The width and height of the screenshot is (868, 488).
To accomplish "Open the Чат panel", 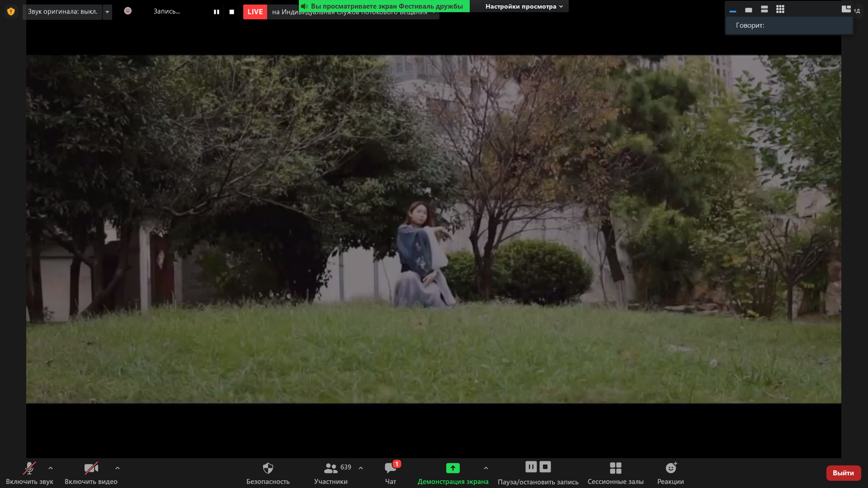I will coord(391,473).
